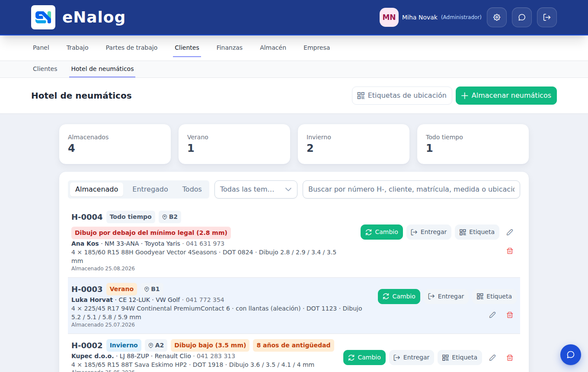Click the B1 location badge on H-0003
Viewport: 588px width, 372px height.
click(152, 289)
